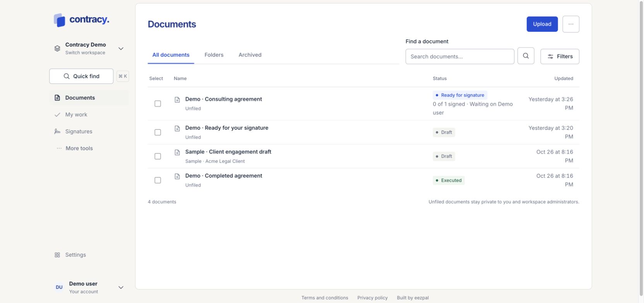Open the Privacy policy link
The image size is (644, 303).
(372, 298)
